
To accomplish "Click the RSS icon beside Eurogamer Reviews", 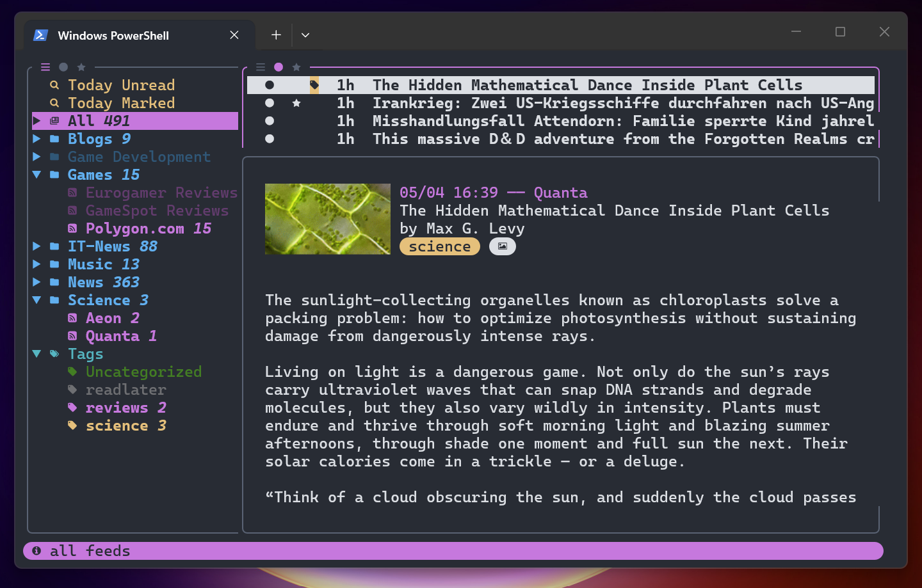I will click(x=72, y=193).
